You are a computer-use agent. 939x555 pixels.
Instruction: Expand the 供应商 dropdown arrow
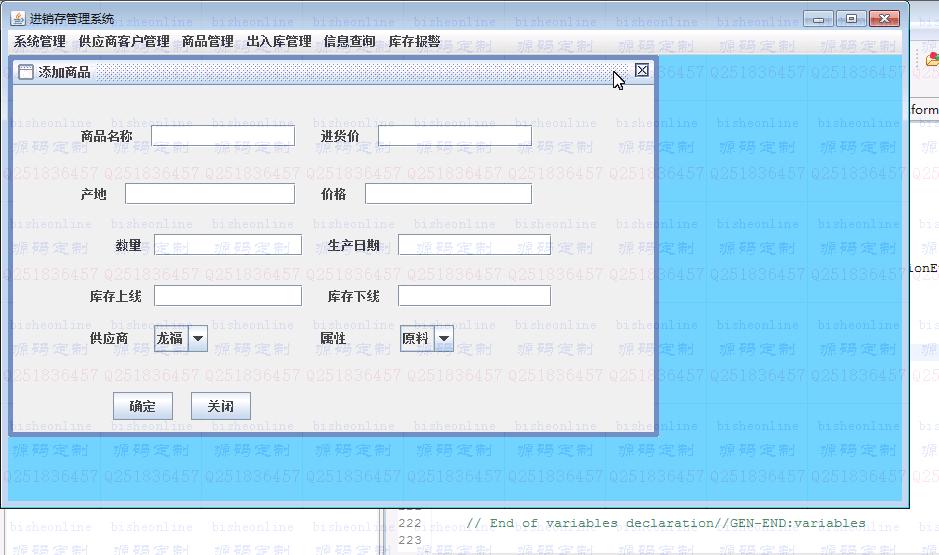click(198, 338)
